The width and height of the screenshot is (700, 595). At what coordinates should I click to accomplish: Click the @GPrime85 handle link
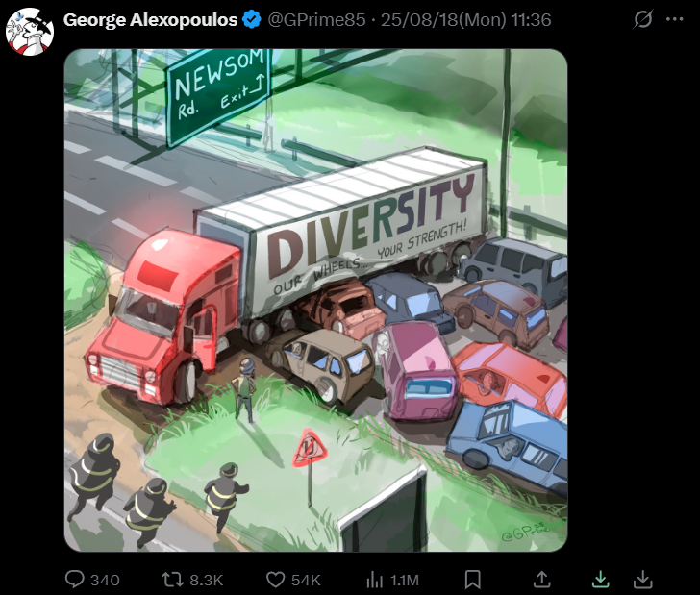(x=316, y=19)
